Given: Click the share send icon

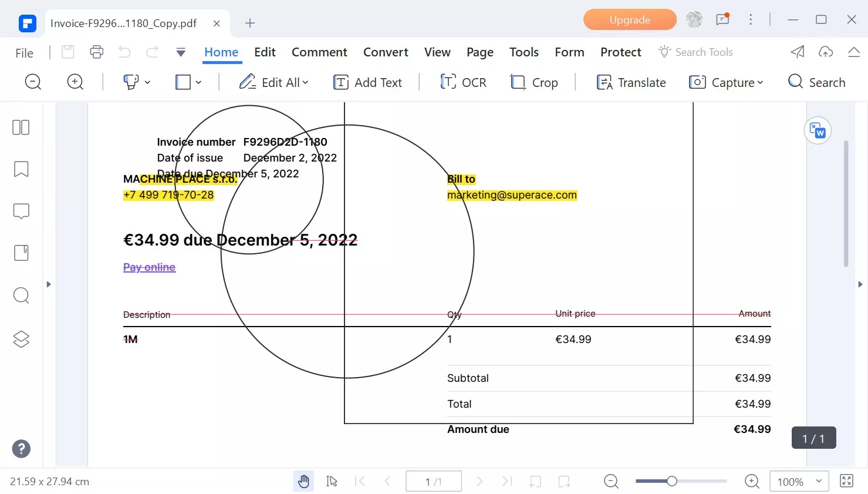Looking at the screenshot, I should [x=798, y=52].
